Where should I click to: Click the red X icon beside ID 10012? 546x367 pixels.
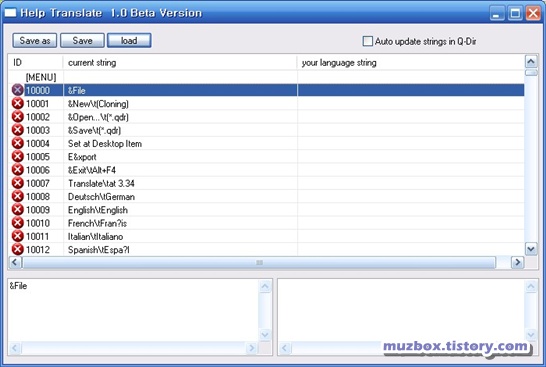17,249
